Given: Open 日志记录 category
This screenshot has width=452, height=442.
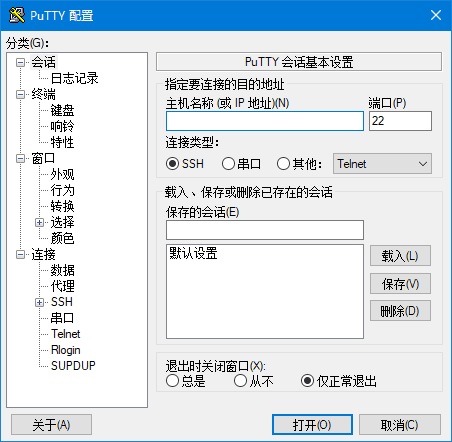Looking at the screenshot, I should click(74, 78).
